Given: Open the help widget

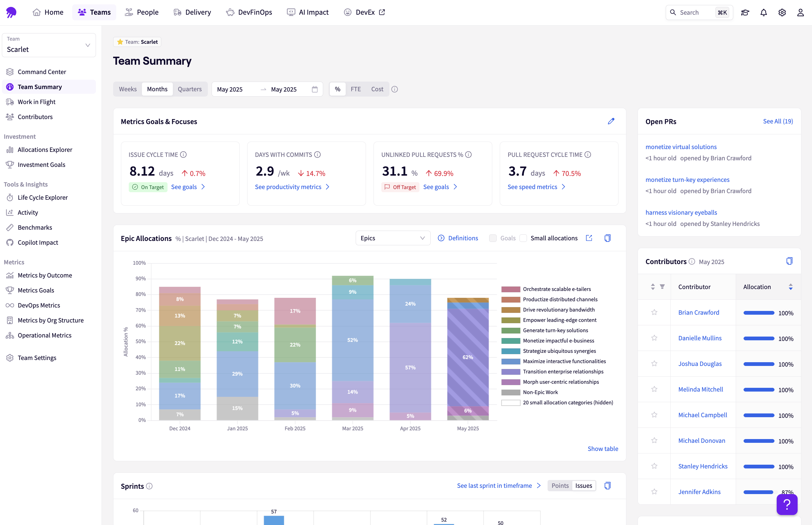Looking at the screenshot, I should (x=786, y=505).
